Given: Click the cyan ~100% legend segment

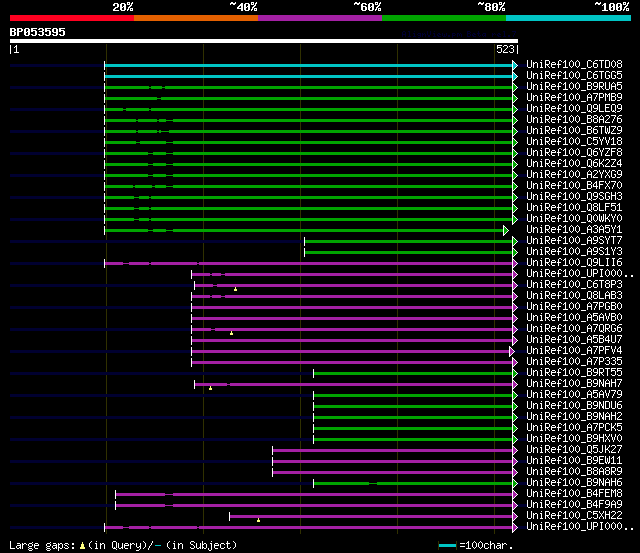Looking at the screenshot, I should 569,18.
